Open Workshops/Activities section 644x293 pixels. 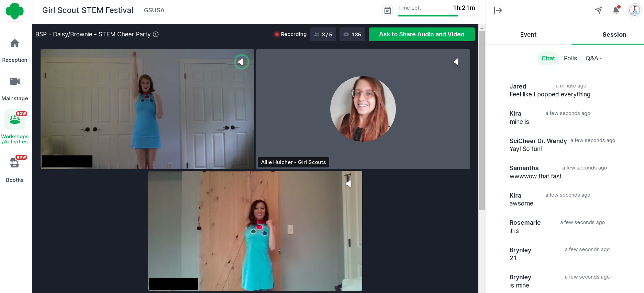(x=15, y=120)
